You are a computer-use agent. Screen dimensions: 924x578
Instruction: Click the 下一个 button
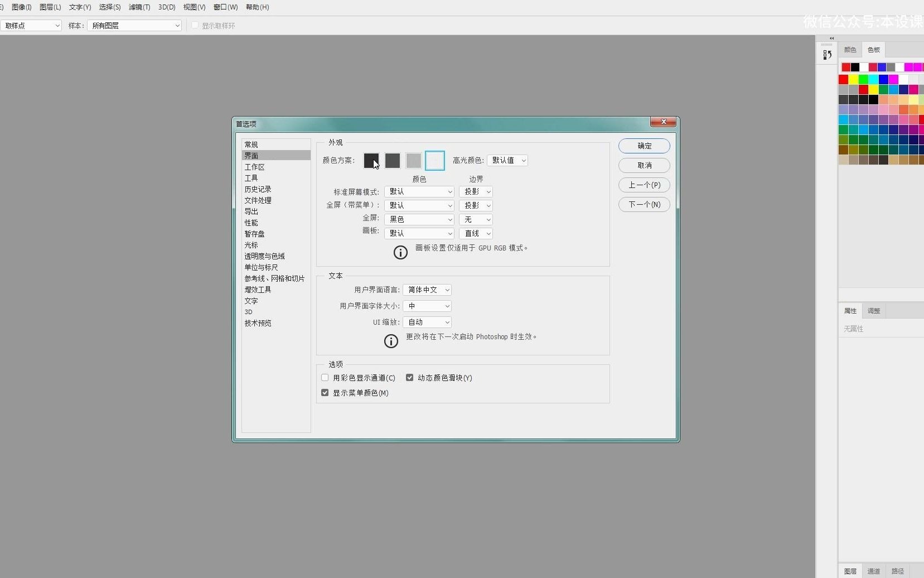(644, 204)
